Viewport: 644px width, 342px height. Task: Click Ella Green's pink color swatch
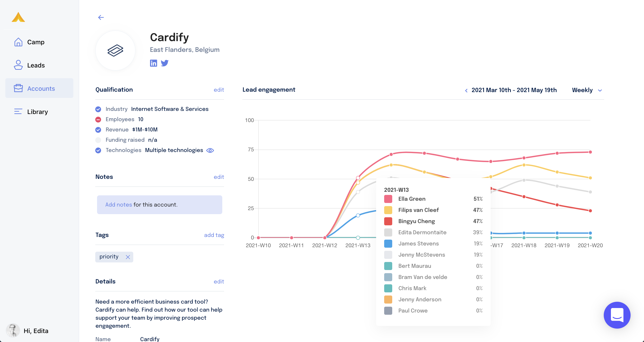click(388, 199)
